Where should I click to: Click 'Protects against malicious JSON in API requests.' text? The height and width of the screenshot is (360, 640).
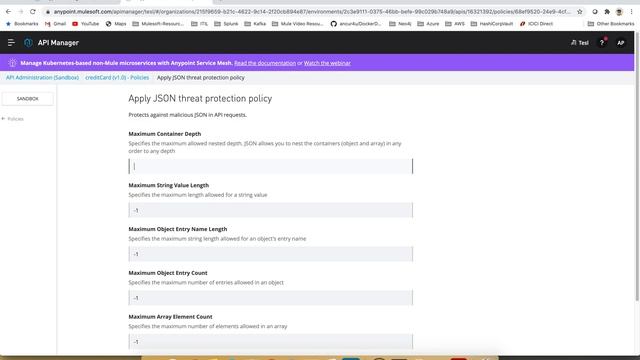point(187,115)
